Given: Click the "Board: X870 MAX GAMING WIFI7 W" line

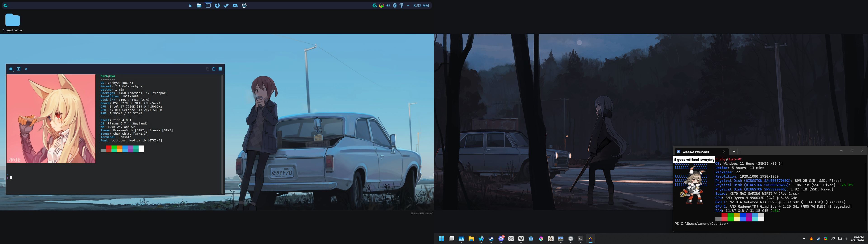Looking at the screenshot, I should [757, 194].
